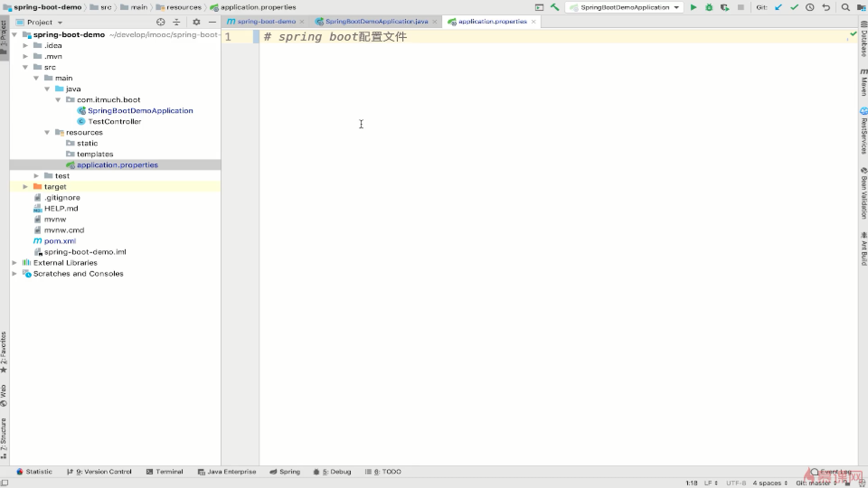The image size is (868, 488).
Task: Open the Web side tool window
Action: 4,395
